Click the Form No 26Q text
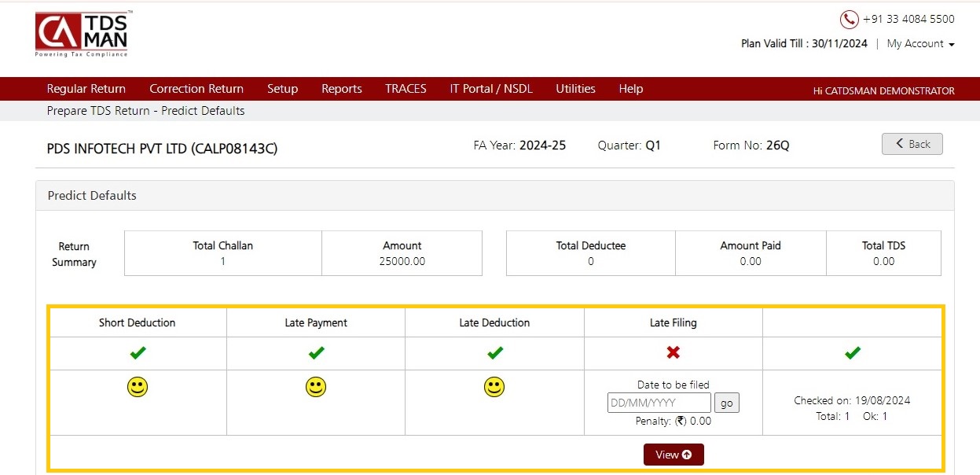 tap(751, 145)
